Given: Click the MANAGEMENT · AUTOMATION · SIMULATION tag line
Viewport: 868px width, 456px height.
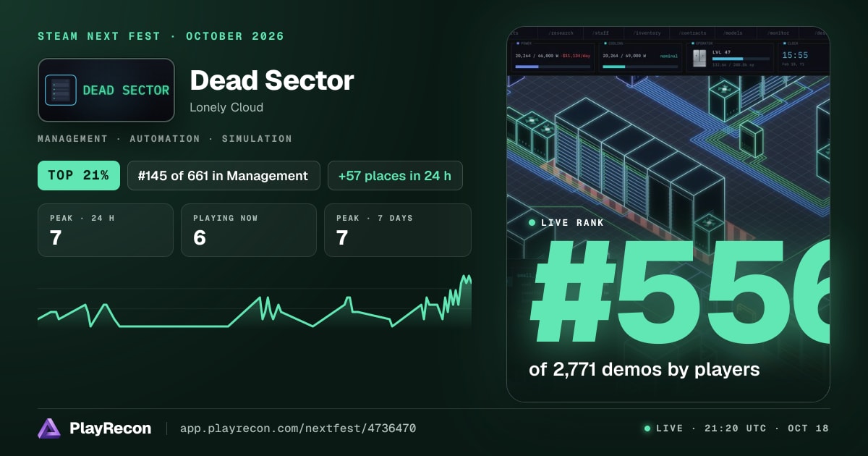Looking at the screenshot, I should point(165,138).
